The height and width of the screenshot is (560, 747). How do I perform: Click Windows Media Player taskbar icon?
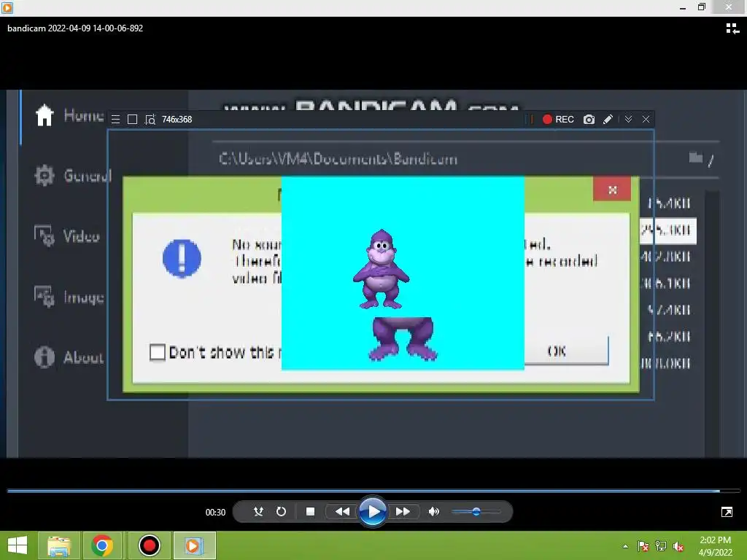194,545
